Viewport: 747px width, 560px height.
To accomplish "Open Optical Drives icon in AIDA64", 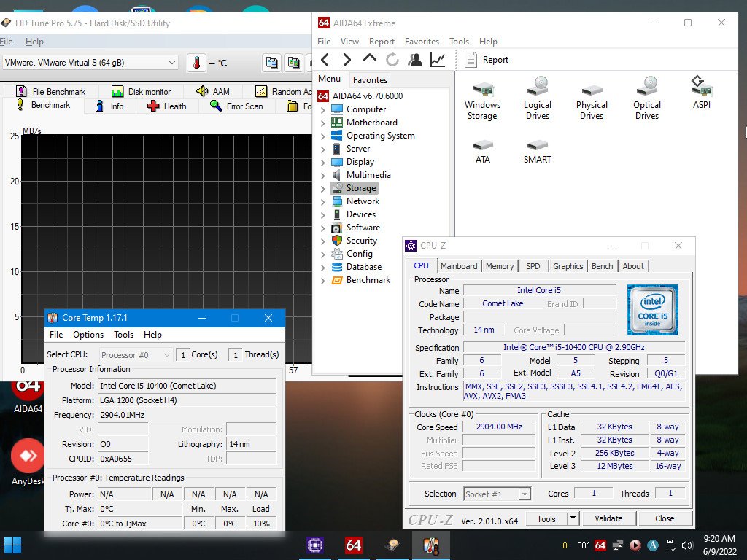I will [646, 99].
